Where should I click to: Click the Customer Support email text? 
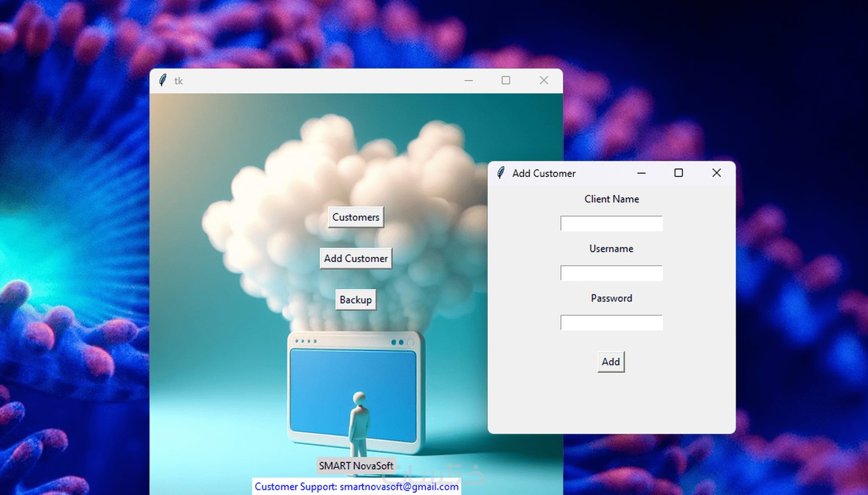tap(356, 487)
